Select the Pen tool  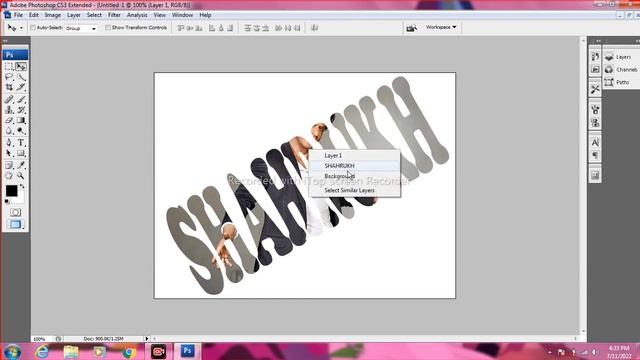9,143
